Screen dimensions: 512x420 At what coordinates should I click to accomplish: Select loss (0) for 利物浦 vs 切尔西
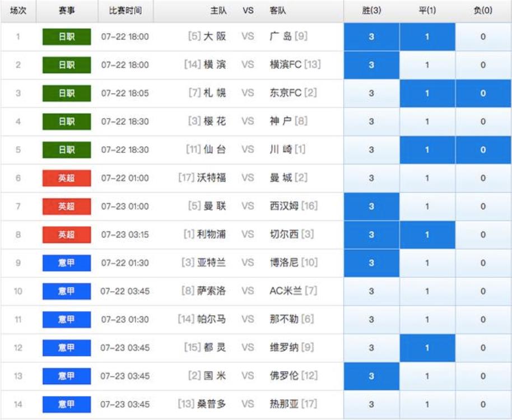483,235
